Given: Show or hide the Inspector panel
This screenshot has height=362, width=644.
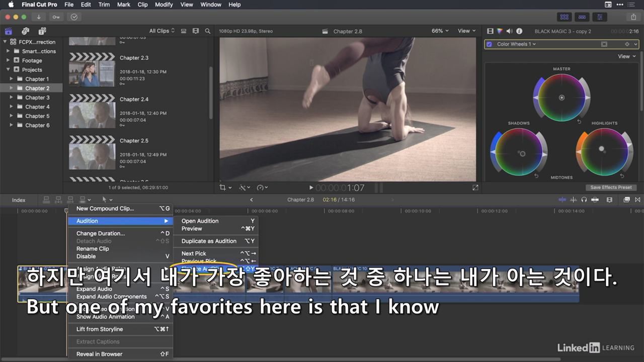Looking at the screenshot, I should [599, 17].
